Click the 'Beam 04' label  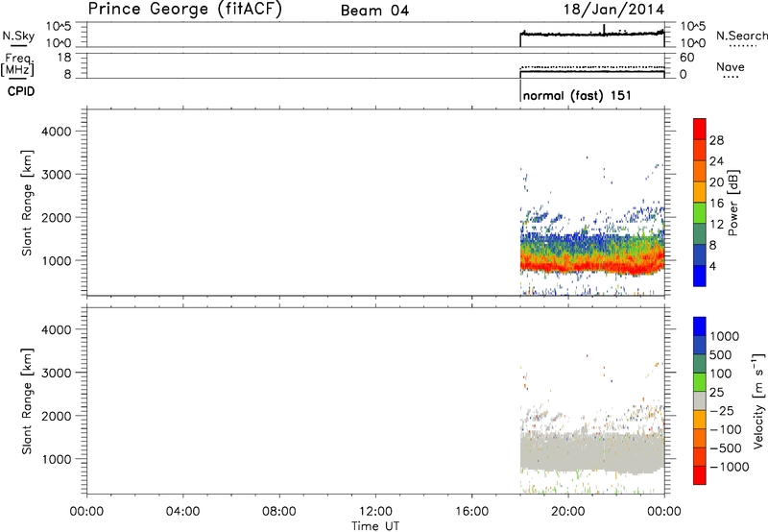[x=374, y=11]
